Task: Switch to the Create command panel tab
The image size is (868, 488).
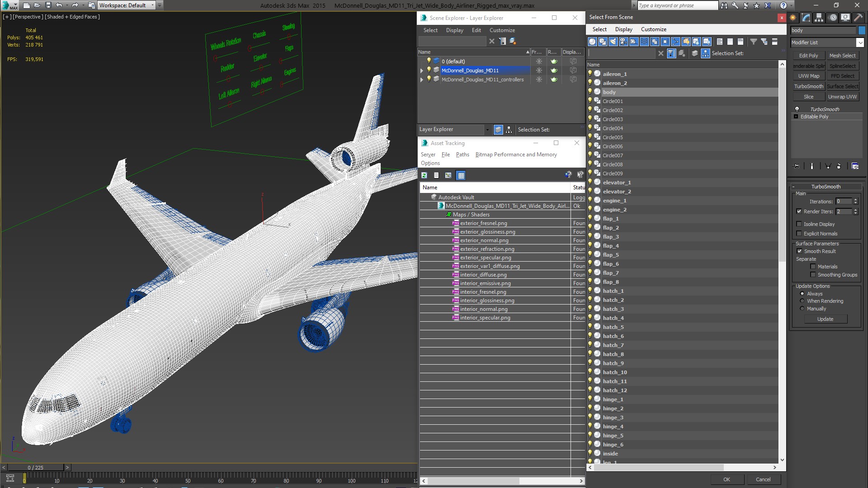Action: pos(793,18)
